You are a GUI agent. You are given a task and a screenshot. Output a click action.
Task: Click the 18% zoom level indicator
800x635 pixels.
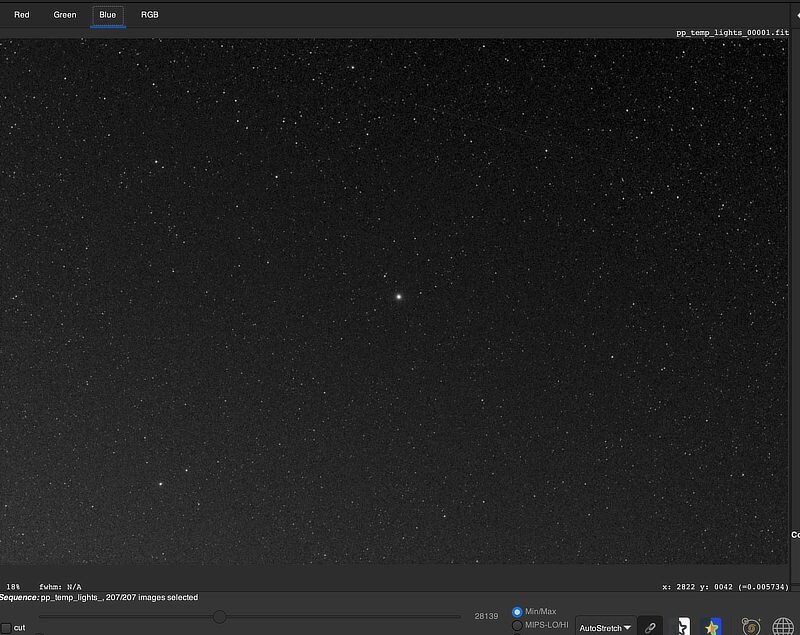(x=13, y=587)
